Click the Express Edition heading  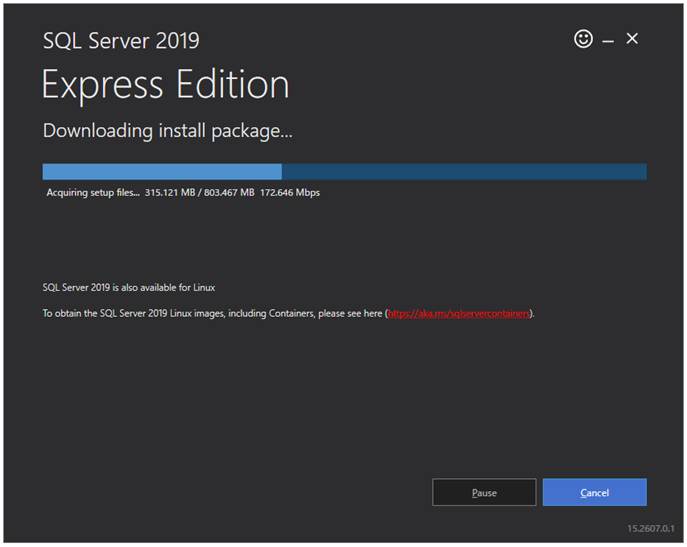pos(166,85)
